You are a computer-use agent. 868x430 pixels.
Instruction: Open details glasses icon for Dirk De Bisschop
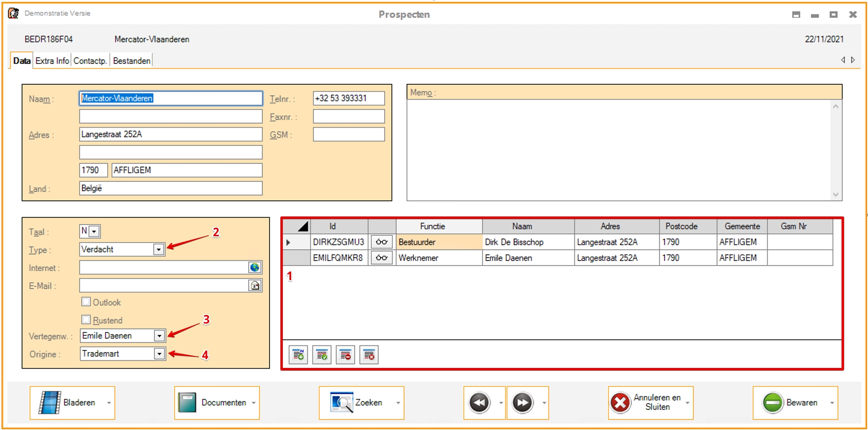coord(381,242)
